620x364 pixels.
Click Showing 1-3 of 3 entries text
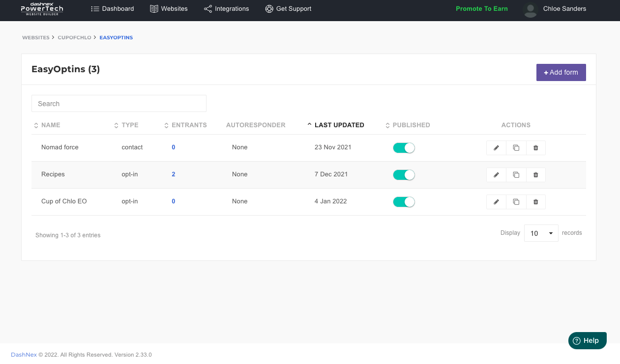pos(68,235)
